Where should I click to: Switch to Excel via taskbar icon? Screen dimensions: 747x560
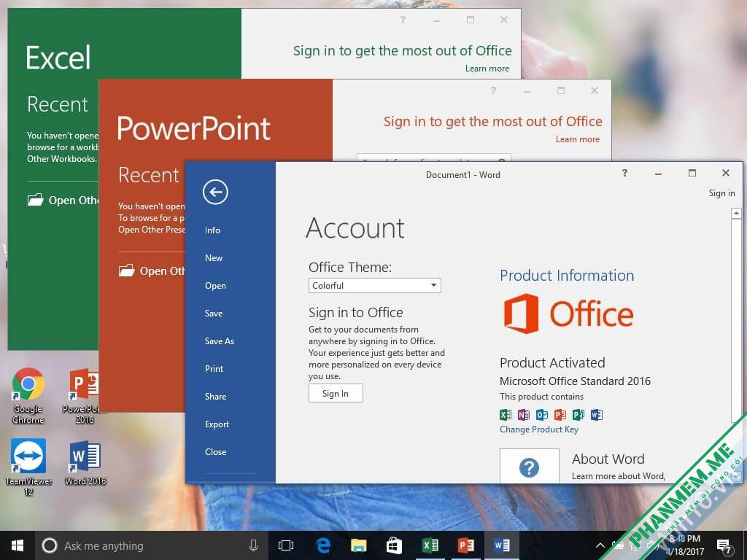(430, 545)
